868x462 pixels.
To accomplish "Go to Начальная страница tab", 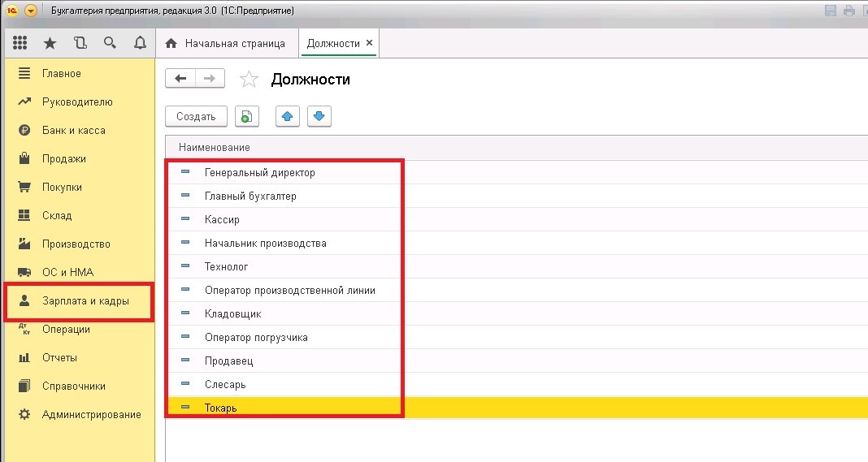I will pos(225,43).
